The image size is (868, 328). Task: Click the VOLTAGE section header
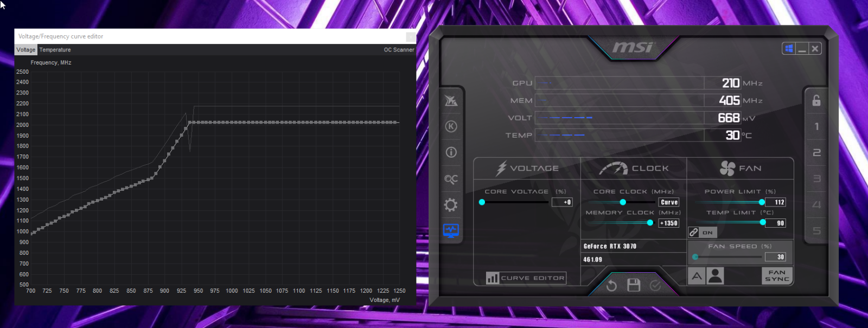pyautogui.click(x=527, y=169)
